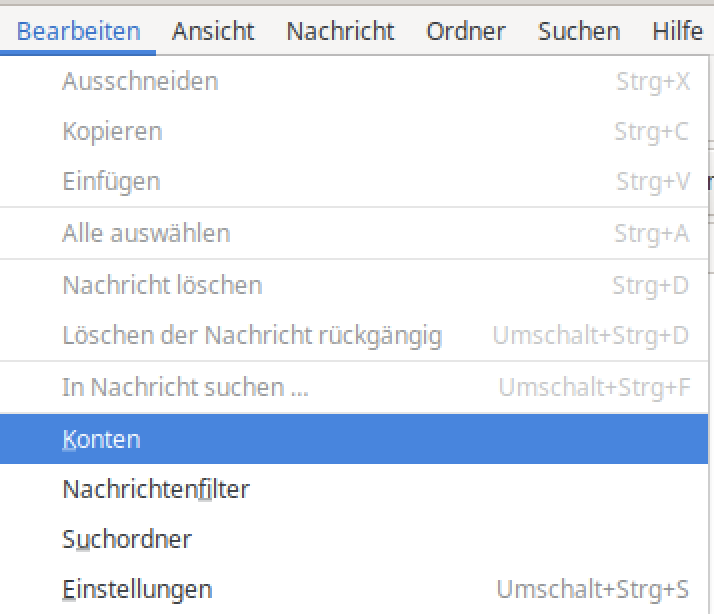Open the Nachricht menu

[340, 31]
